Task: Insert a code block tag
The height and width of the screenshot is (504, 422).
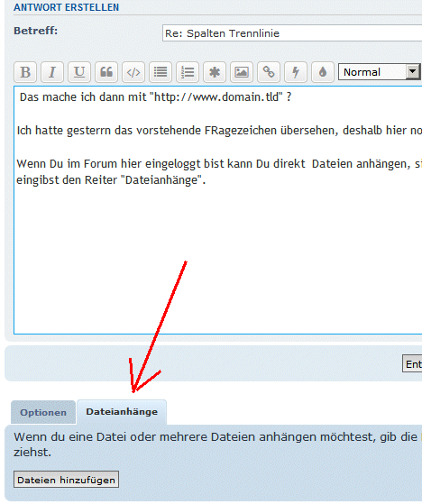Action: (x=133, y=72)
